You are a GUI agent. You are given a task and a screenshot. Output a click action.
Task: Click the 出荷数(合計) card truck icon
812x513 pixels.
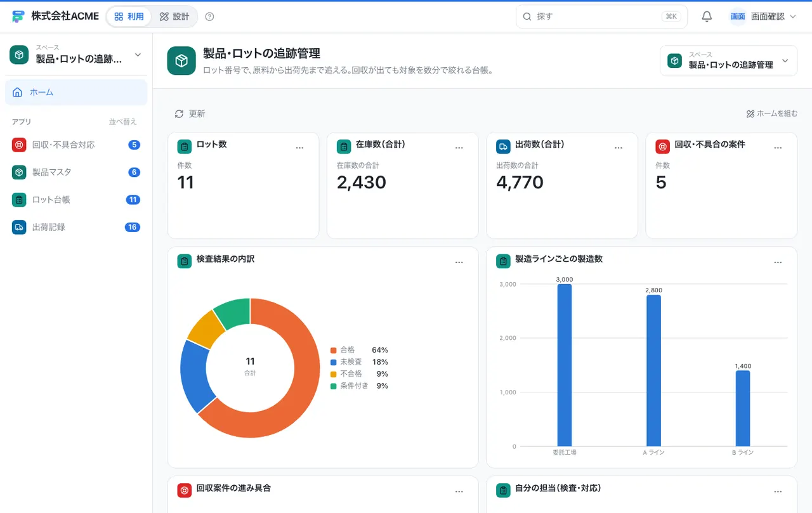pos(503,147)
